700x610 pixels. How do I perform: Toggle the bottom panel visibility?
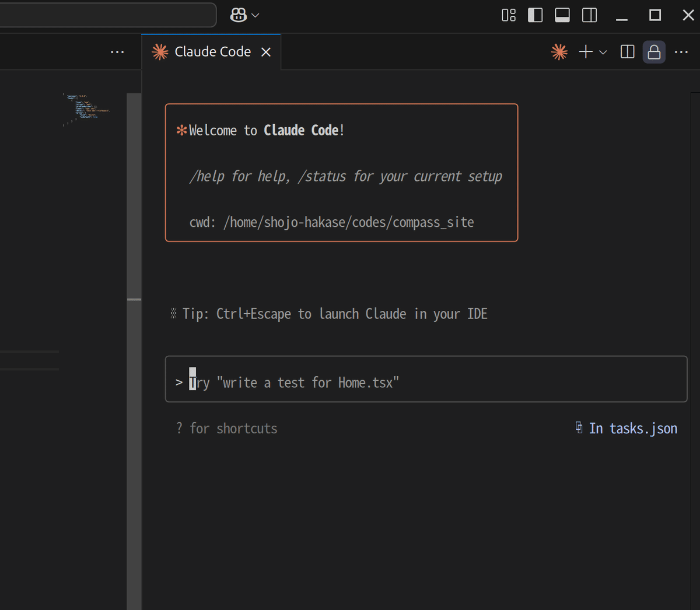[x=562, y=15]
